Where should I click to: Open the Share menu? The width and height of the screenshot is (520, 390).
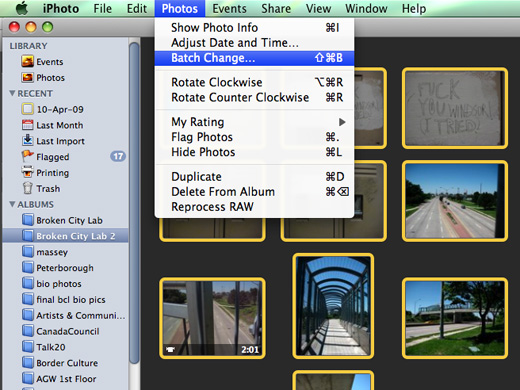[276, 8]
